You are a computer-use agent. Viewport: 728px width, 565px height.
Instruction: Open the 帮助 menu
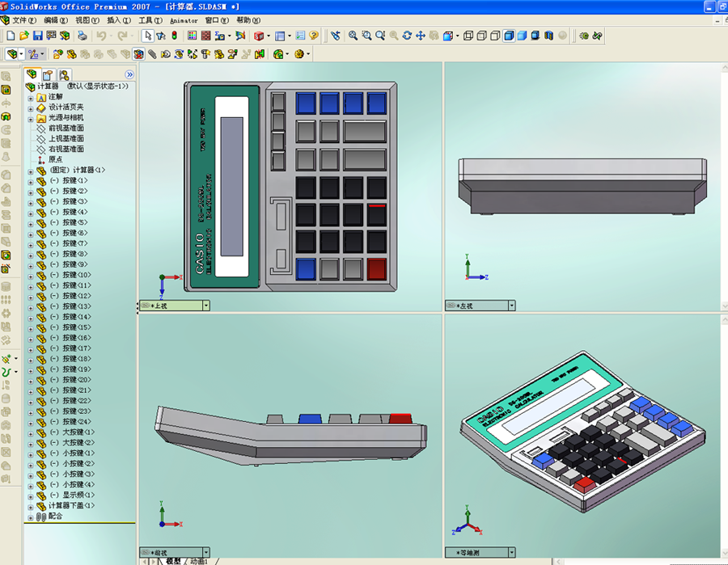pos(248,20)
